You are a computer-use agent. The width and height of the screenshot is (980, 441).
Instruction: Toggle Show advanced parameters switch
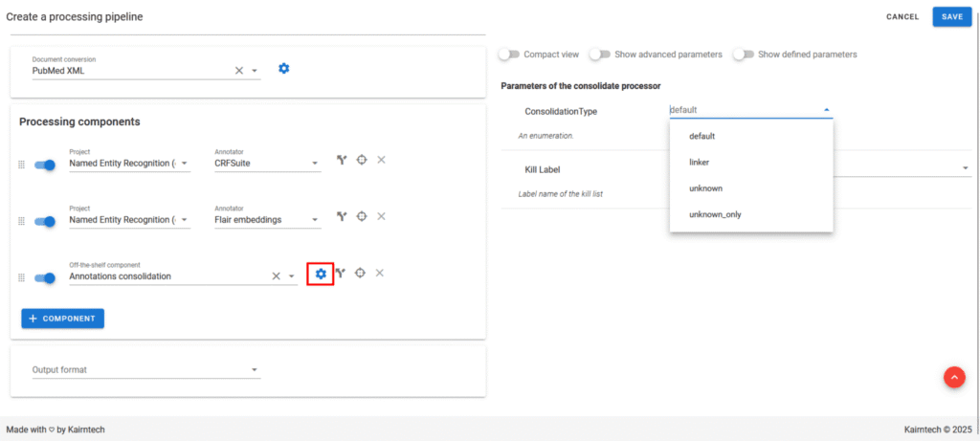(x=600, y=55)
